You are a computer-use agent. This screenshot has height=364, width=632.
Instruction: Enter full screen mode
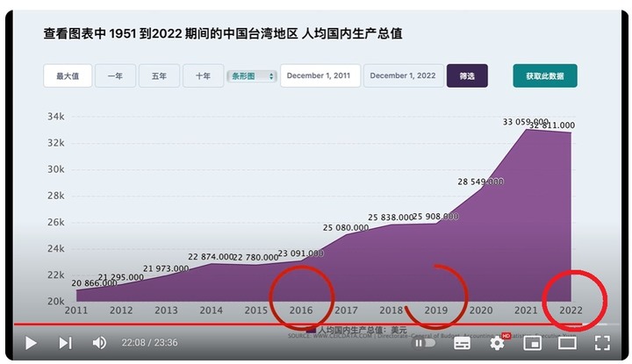[x=602, y=343]
